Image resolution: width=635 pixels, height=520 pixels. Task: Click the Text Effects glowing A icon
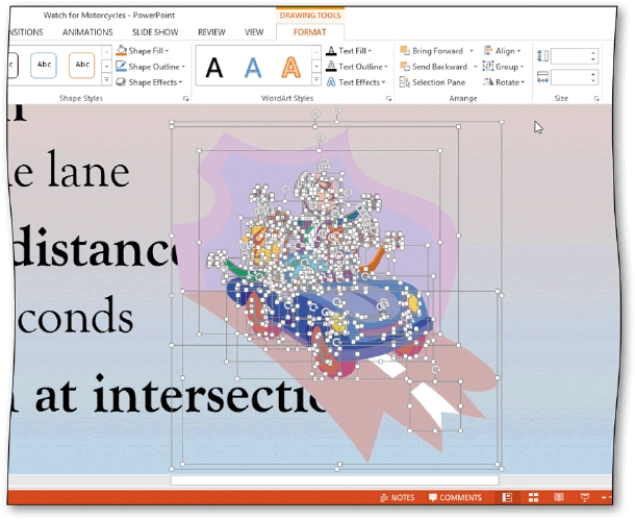(331, 82)
